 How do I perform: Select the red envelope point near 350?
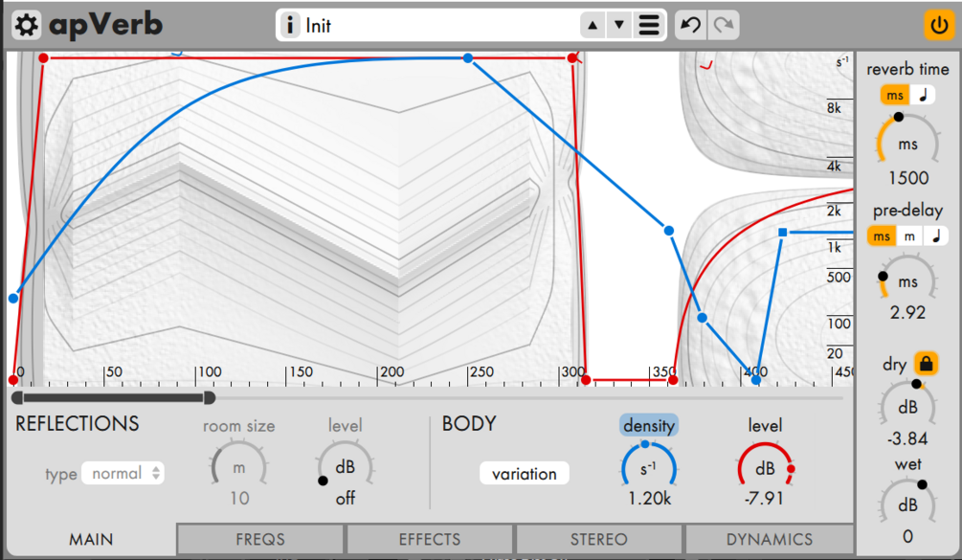673,380
